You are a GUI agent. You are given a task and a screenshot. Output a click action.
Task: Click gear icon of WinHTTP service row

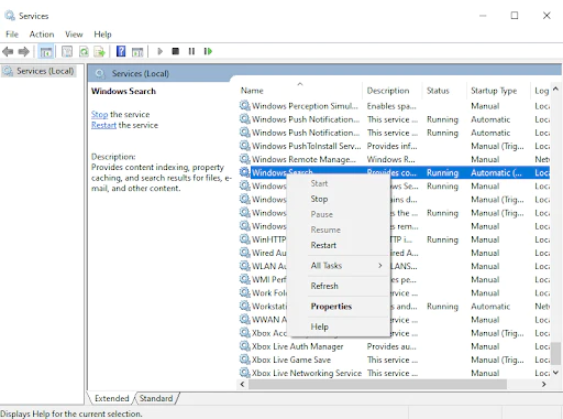[245, 239]
